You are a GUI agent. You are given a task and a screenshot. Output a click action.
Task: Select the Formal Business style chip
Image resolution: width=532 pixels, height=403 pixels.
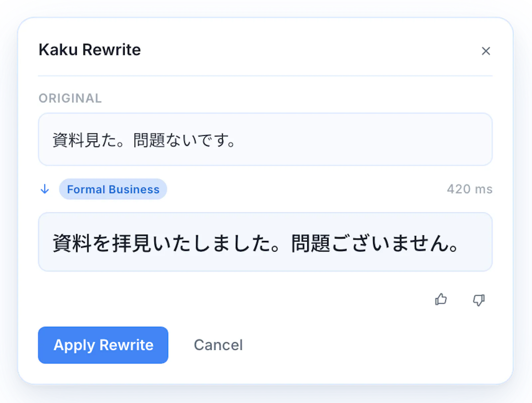coord(113,189)
